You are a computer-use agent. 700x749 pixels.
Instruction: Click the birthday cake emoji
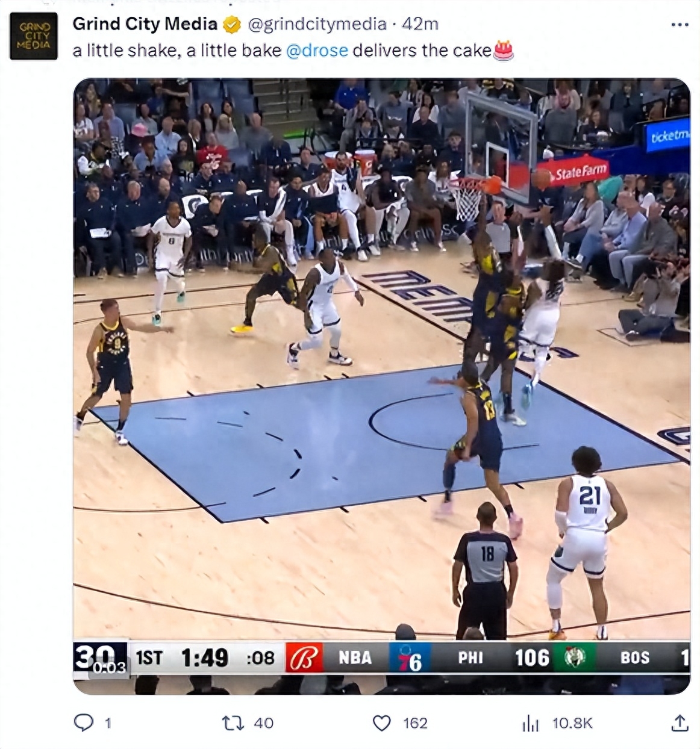[504, 50]
